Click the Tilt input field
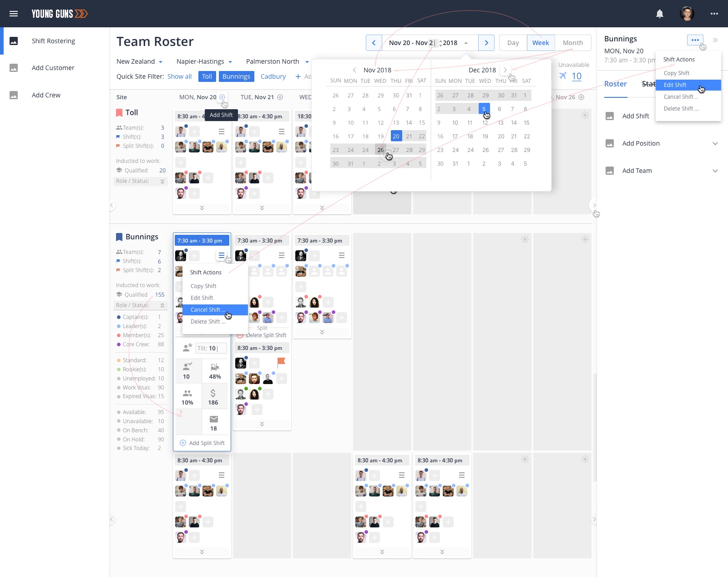 (x=211, y=348)
